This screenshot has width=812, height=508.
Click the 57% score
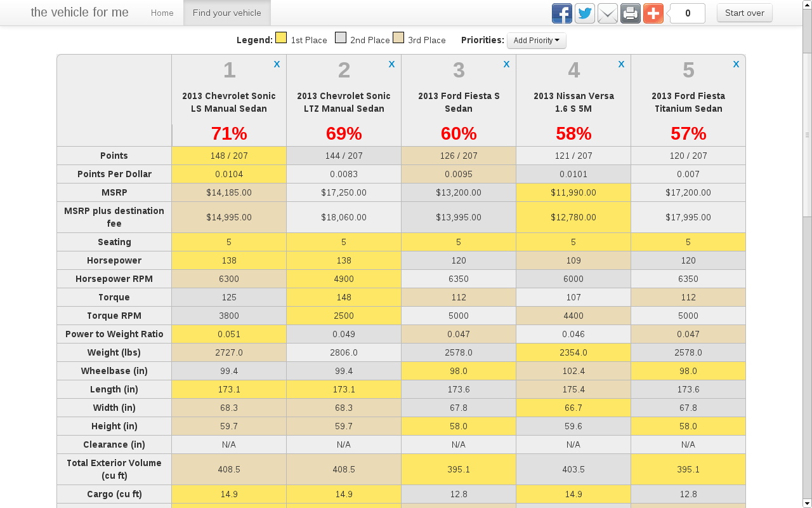point(688,133)
